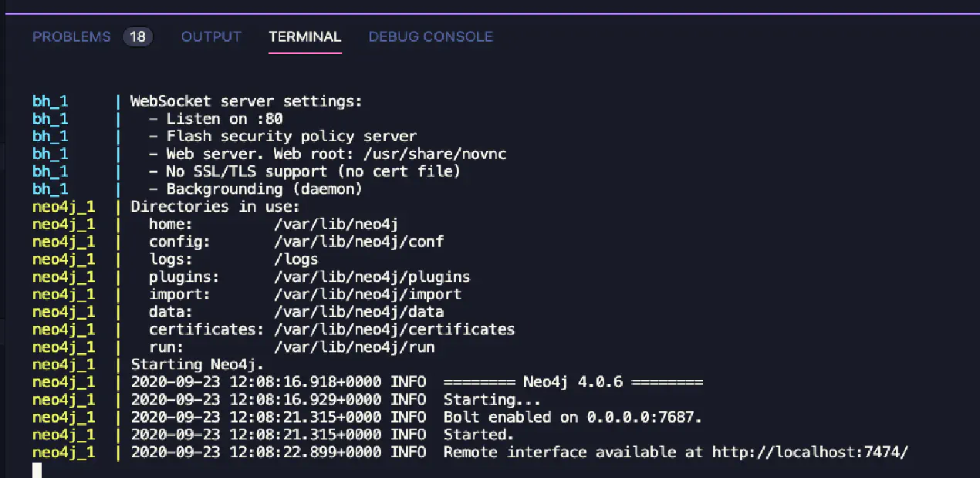Open the /var/lib/neo4j/run path
980x478 pixels.
point(354,347)
